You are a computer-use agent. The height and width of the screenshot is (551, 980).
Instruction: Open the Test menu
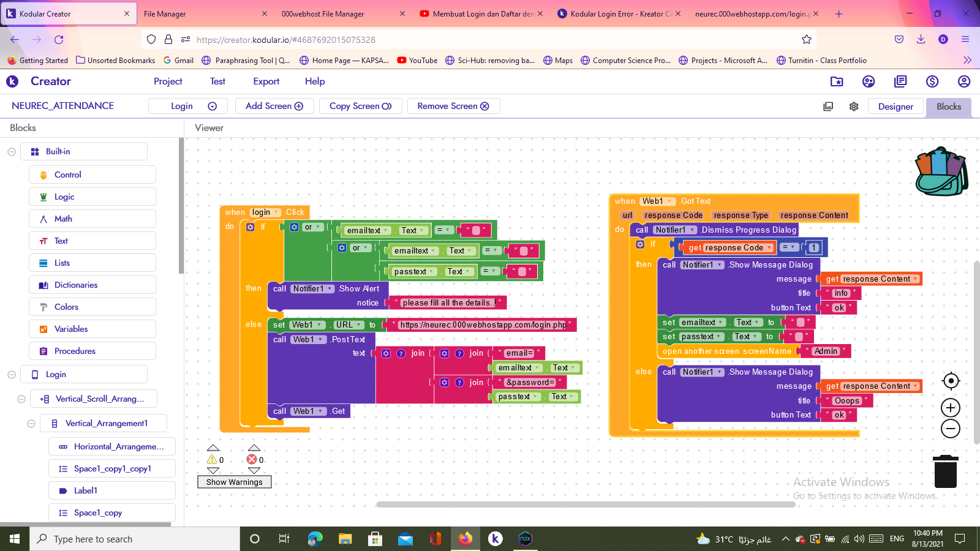(x=217, y=81)
